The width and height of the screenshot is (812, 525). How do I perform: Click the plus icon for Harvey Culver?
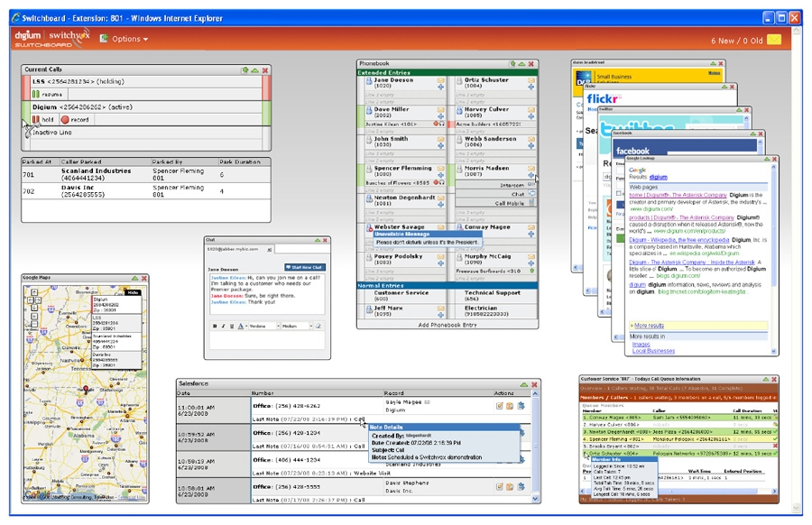pyautogui.click(x=531, y=116)
